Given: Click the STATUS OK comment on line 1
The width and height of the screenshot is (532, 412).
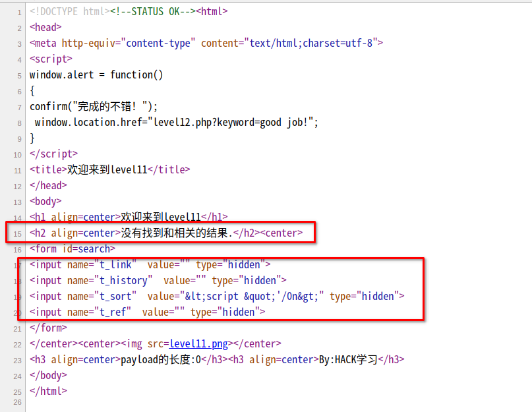Looking at the screenshot, I should [x=153, y=11].
